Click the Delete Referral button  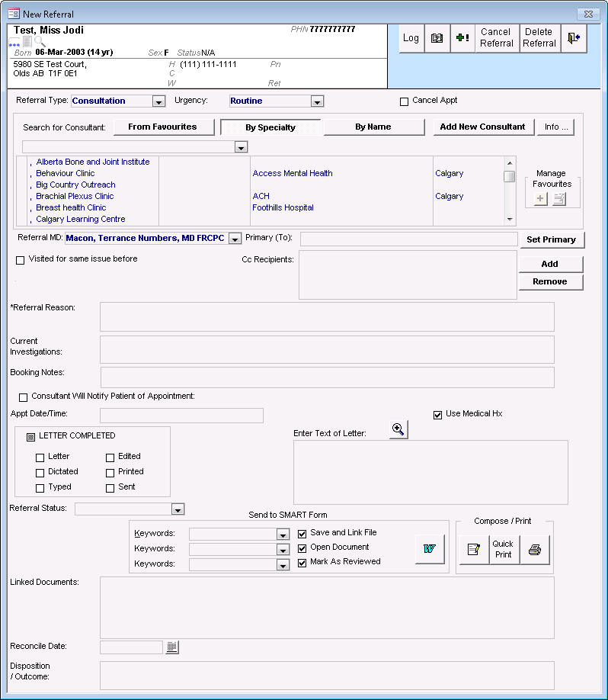[539, 38]
